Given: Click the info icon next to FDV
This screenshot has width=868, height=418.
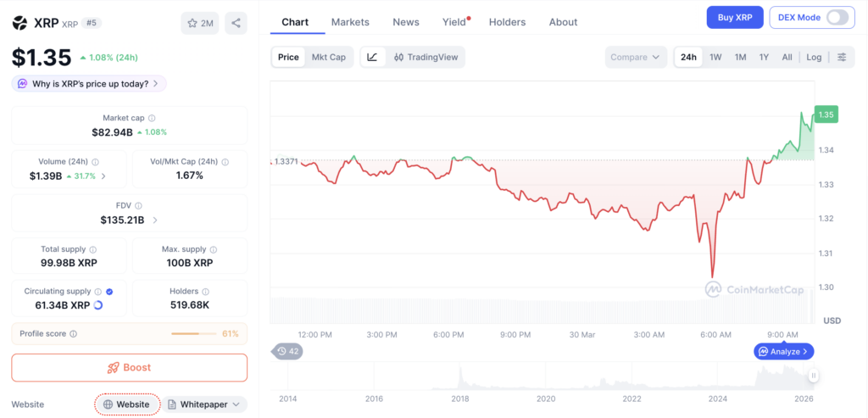Looking at the screenshot, I should [x=138, y=205].
